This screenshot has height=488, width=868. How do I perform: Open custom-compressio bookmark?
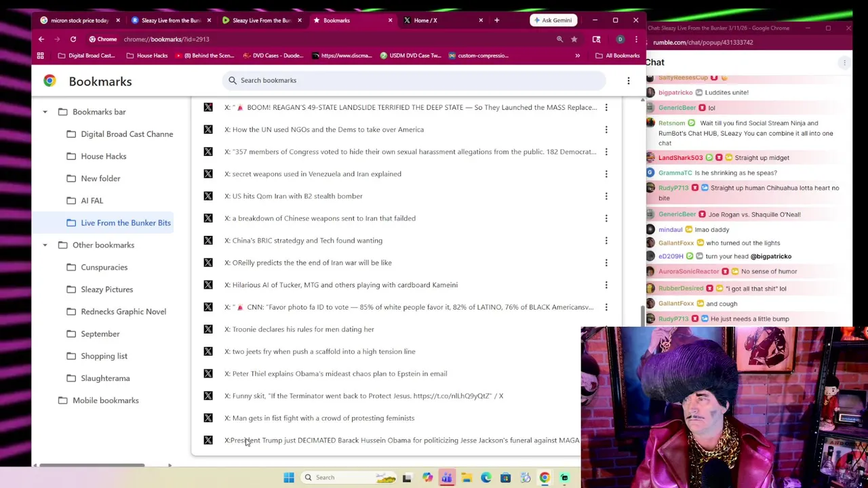point(479,56)
